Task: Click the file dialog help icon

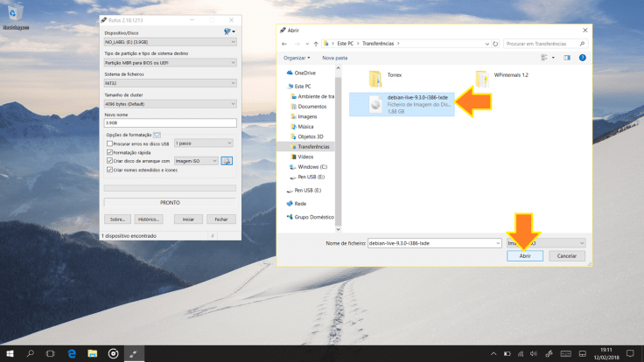Action: pyautogui.click(x=580, y=58)
